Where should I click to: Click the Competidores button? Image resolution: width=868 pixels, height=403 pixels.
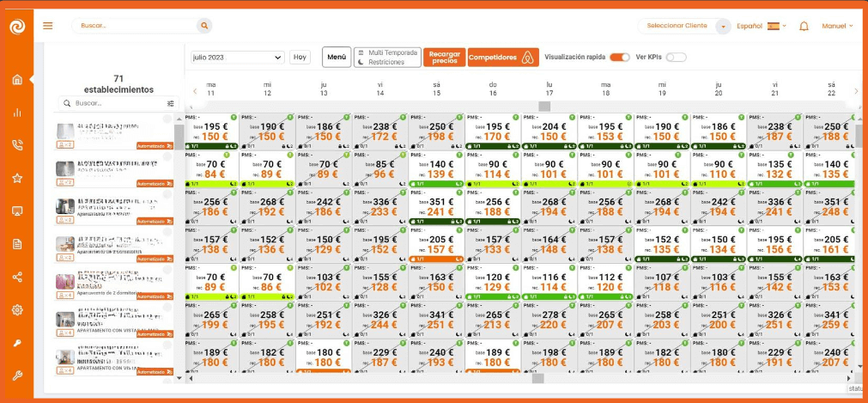tap(503, 58)
